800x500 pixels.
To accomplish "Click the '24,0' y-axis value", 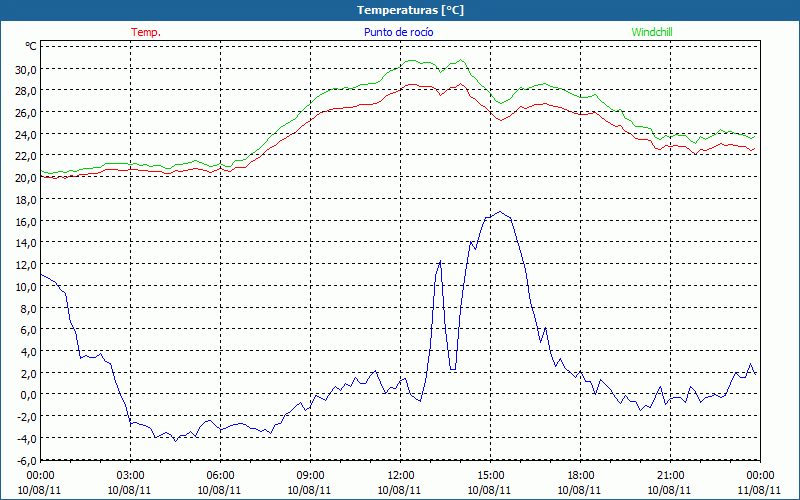I will 26,135.
